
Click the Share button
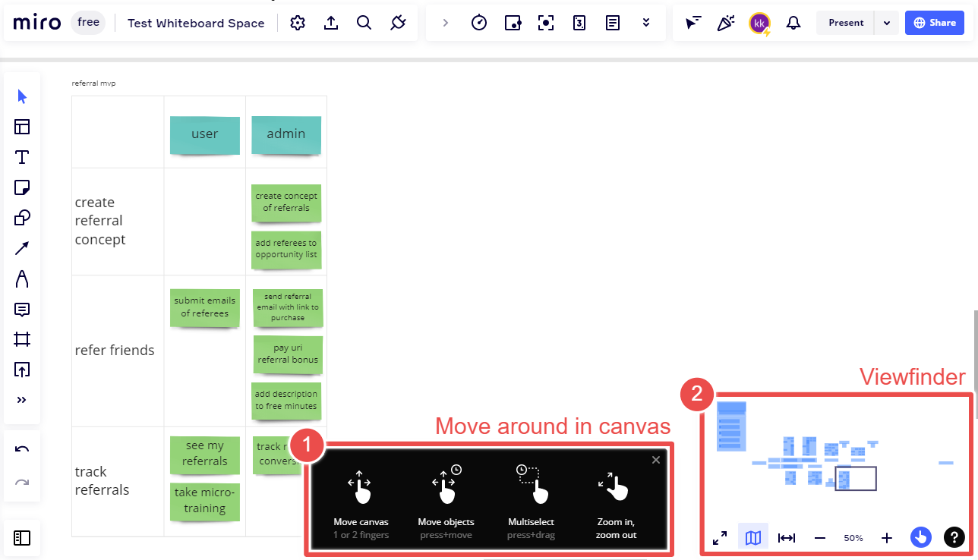(x=935, y=23)
